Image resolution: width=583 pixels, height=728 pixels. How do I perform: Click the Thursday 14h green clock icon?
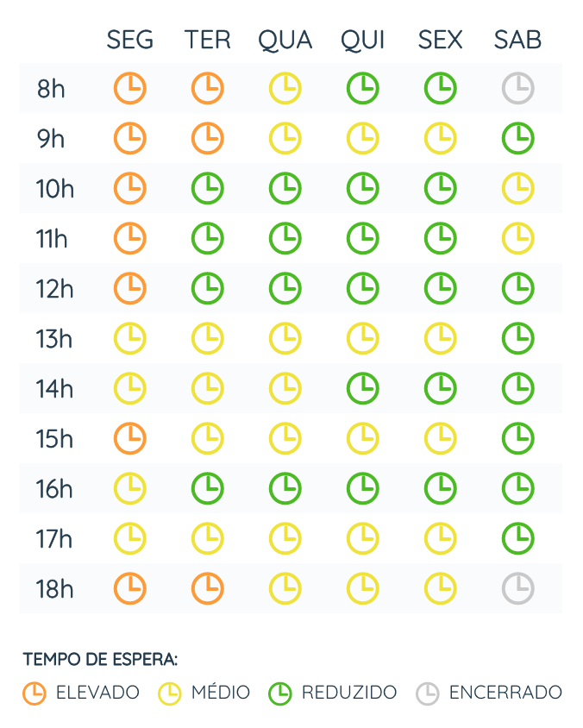(363, 388)
